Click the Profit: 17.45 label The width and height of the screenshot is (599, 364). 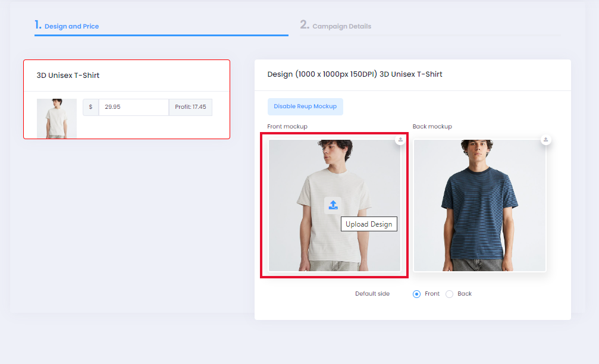(x=190, y=107)
